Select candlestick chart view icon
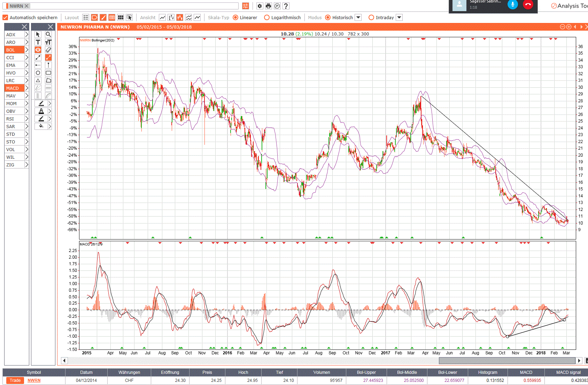 pyautogui.click(x=180, y=17)
